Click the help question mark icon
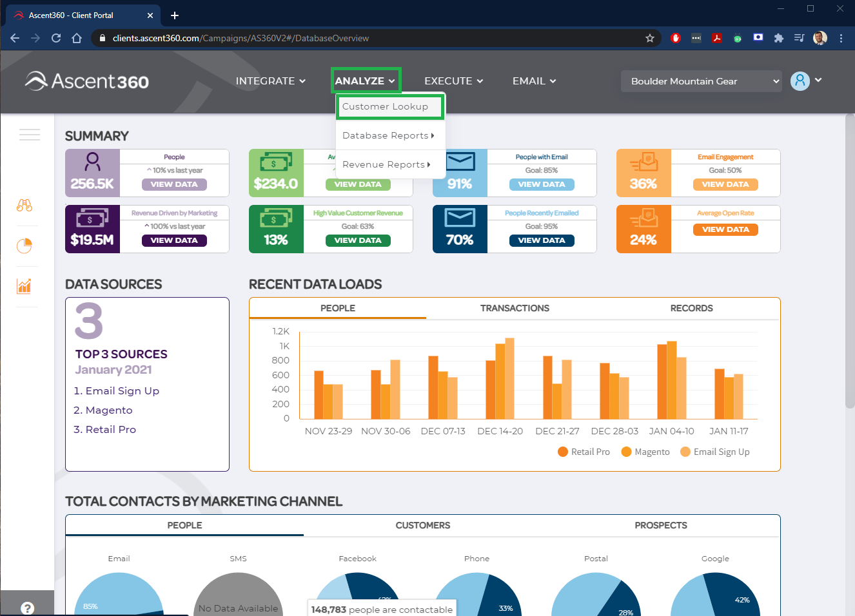This screenshot has height=616, width=855. pyautogui.click(x=27, y=608)
